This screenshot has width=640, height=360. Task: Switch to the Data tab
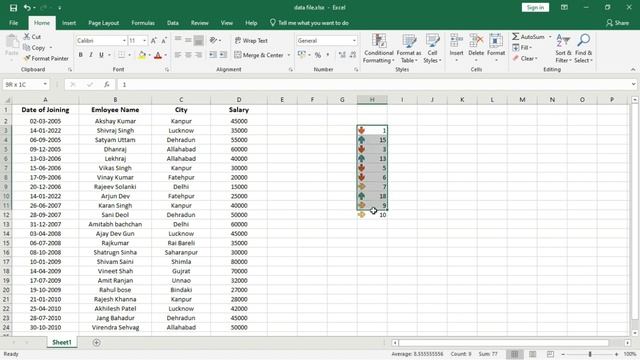173,23
